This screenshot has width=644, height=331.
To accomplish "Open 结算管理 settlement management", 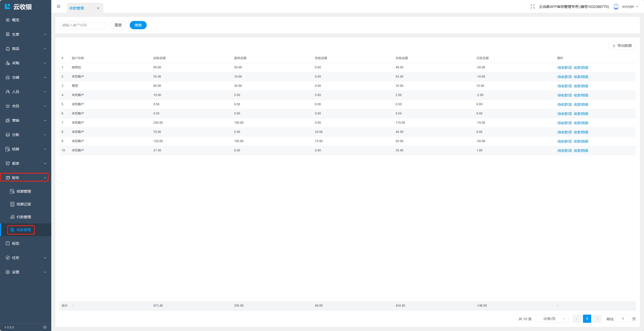I will (24, 191).
